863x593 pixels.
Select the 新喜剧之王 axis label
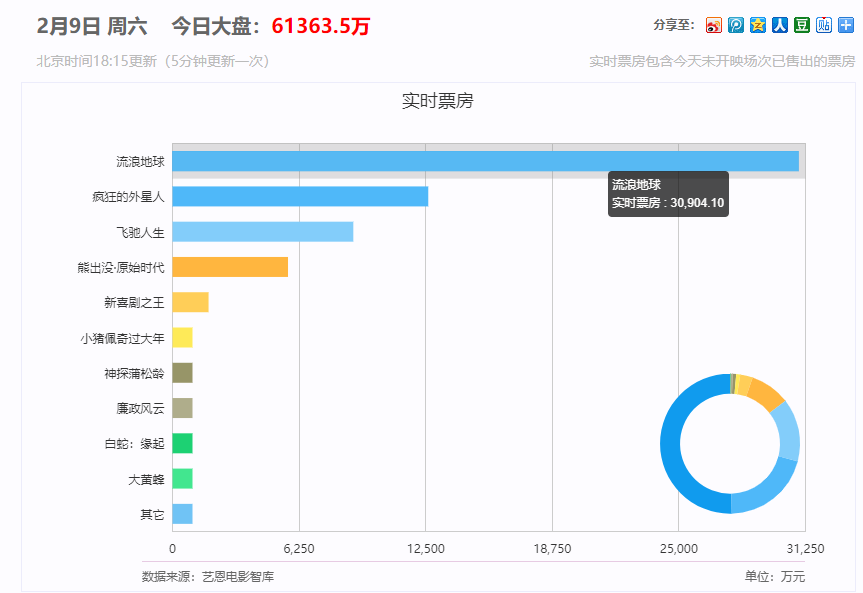point(134,303)
